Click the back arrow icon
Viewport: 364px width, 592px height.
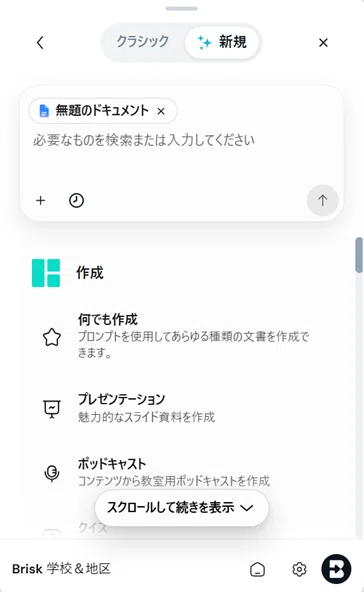(x=40, y=43)
